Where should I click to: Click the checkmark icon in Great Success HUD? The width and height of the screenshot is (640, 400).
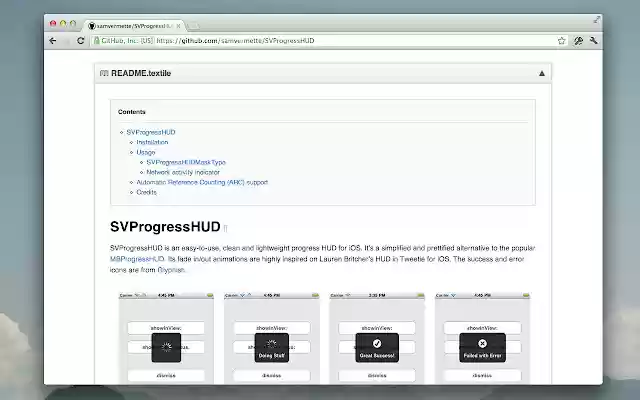point(377,344)
